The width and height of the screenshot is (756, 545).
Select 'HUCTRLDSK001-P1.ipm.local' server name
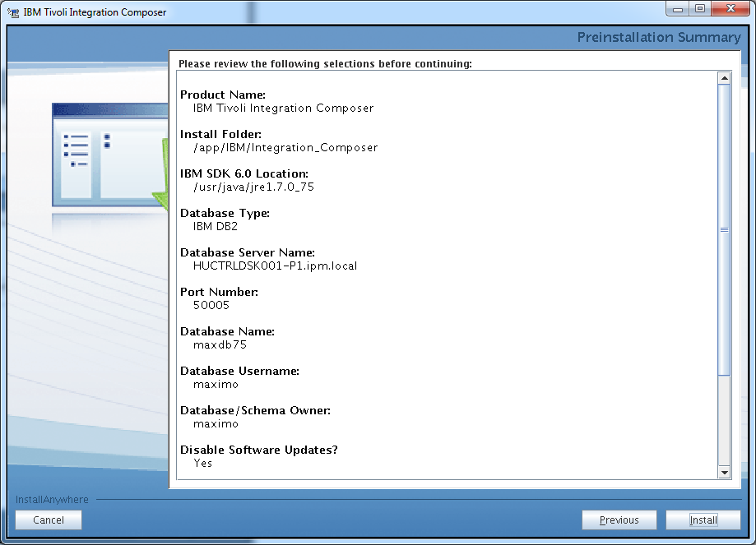point(275,266)
